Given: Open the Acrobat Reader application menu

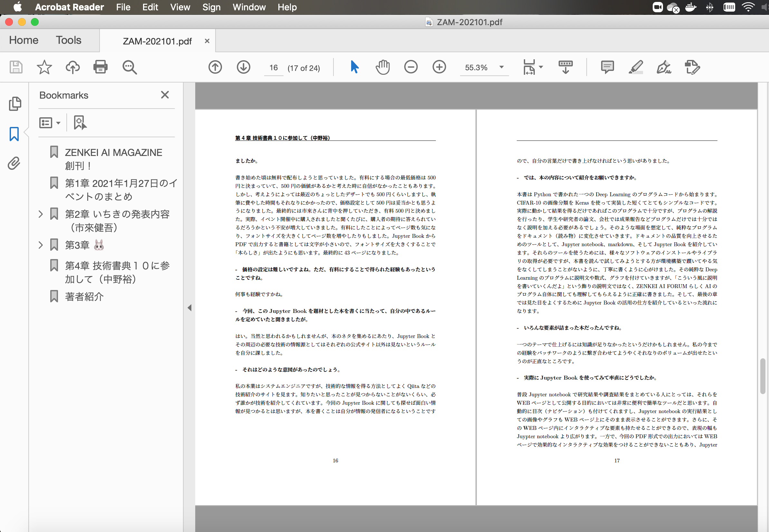Looking at the screenshot, I should [x=70, y=7].
